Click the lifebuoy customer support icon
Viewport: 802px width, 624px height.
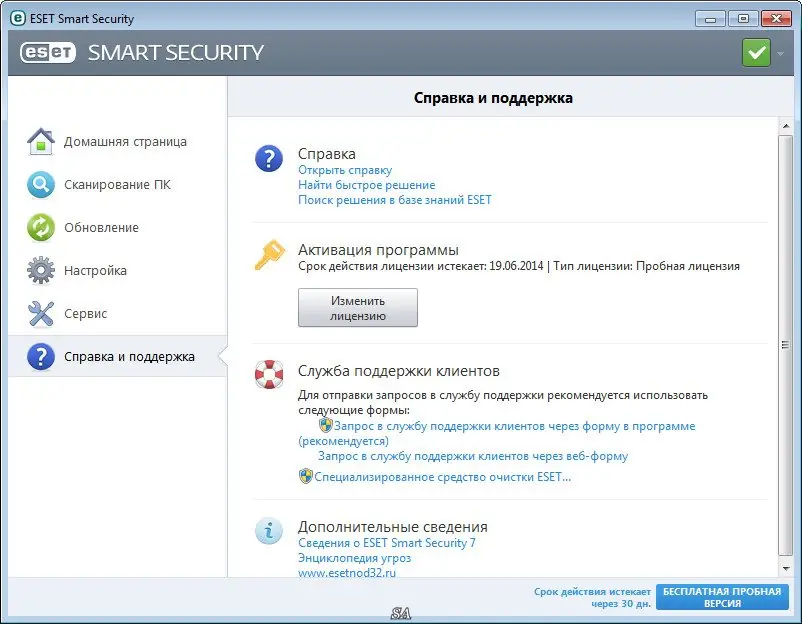pyautogui.click(x=269, y=374)
